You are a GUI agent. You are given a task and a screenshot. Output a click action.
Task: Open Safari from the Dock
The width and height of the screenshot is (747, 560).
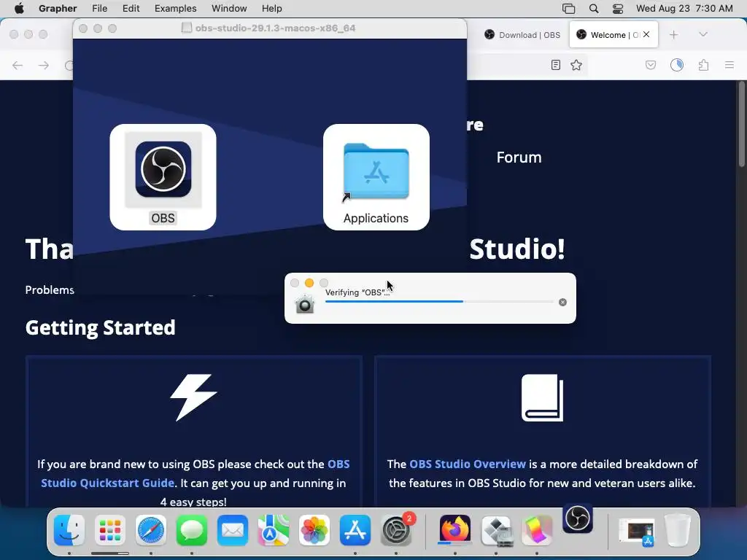[151, 530]
